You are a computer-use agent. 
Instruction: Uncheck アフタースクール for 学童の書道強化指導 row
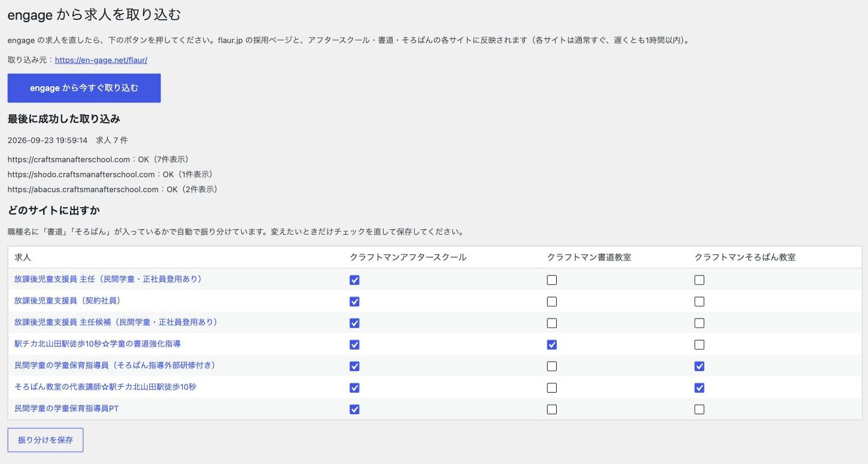(354, 345)
